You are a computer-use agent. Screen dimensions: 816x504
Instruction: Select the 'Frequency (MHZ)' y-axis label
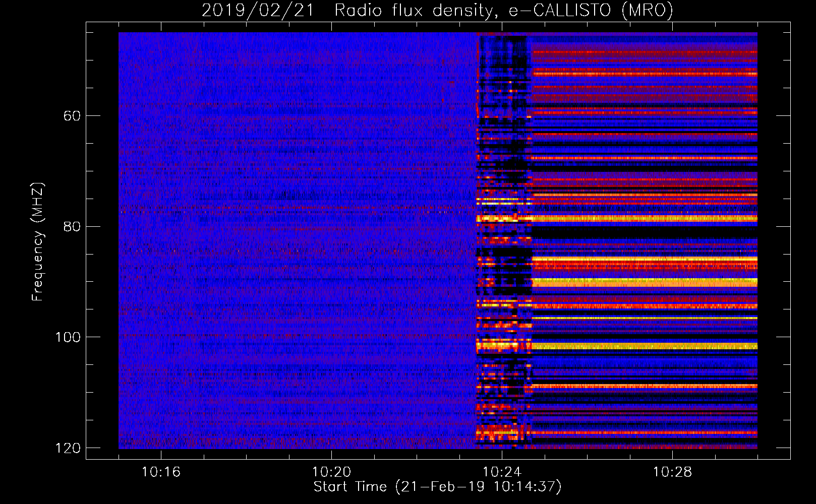[x=38, y=242]
